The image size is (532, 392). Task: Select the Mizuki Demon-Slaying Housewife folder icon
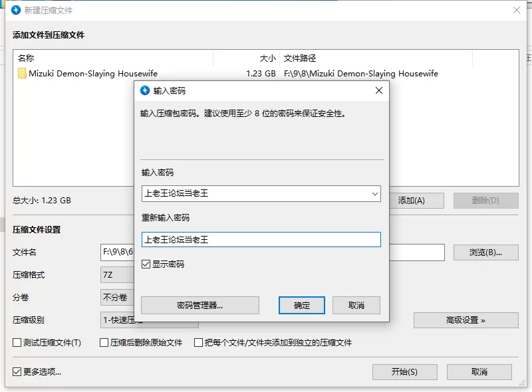(22, 73)
